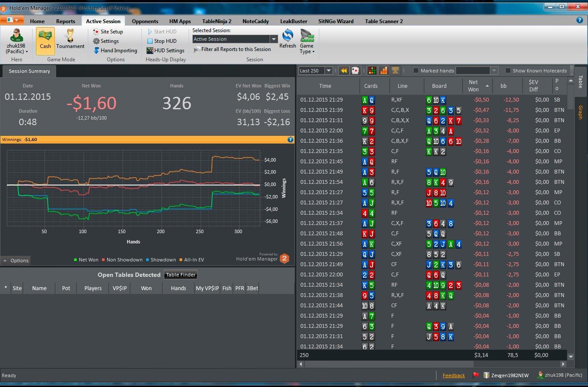Click the Table Finder button
This screenshot has width=588, height=387.
(x=181, y=275)
